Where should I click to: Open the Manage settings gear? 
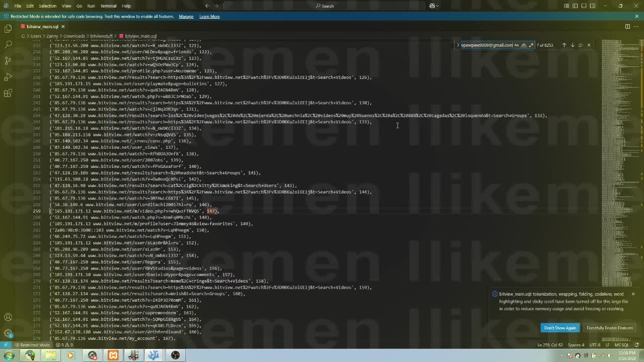[8, 333]
